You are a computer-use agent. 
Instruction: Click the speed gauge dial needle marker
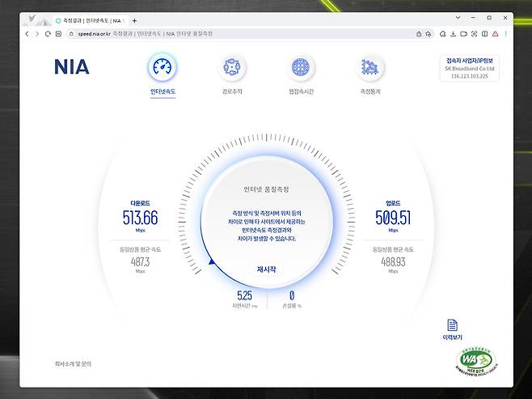[211, 261]
